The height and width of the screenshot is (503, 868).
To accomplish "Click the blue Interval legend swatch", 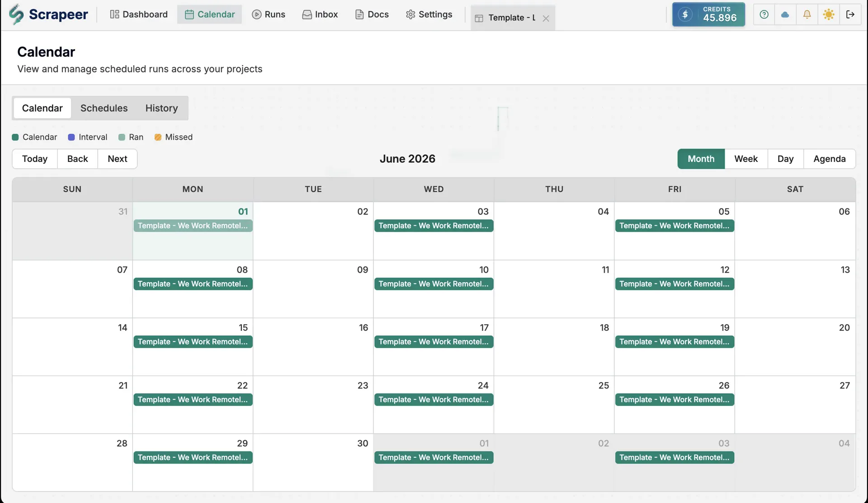I will coord(71,137).
